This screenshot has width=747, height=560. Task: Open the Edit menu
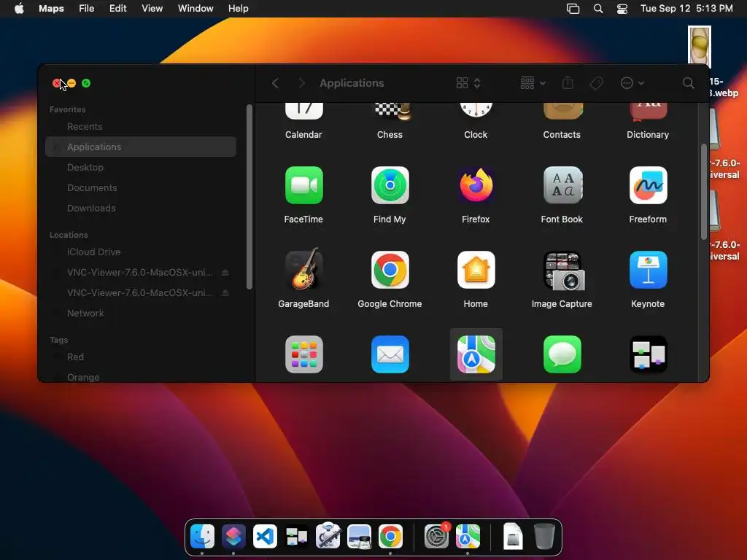[x=117, y=9]
